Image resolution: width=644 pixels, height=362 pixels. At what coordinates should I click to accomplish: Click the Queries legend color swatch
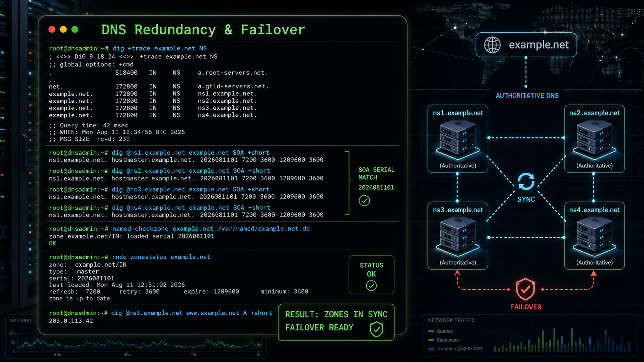point(431,331)
